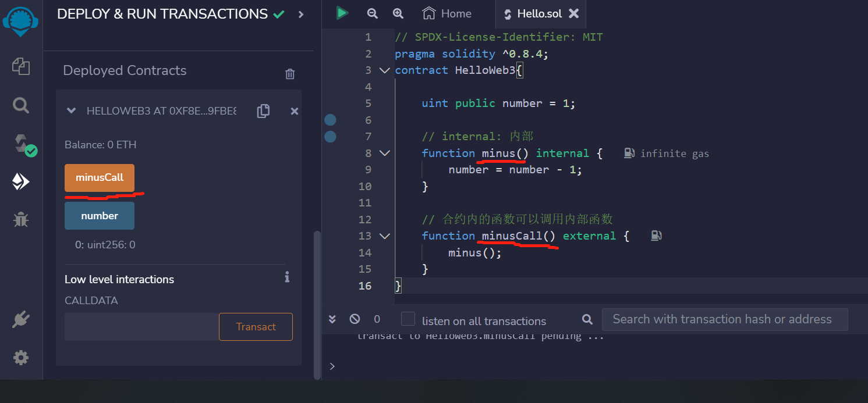Click the green Run script play icon
Screen dimensions: 868x403
(342, 13)
